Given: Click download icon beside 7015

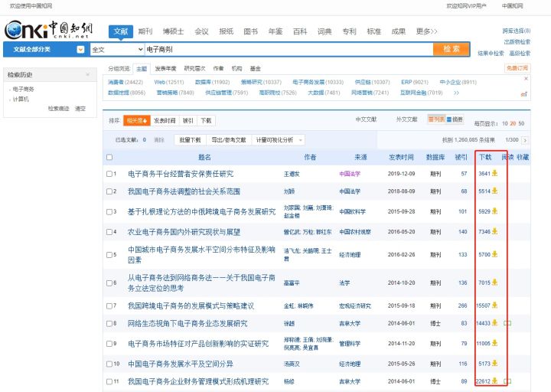Looking at the screenshot, I should pyautogui.click(x=495, y=282).
